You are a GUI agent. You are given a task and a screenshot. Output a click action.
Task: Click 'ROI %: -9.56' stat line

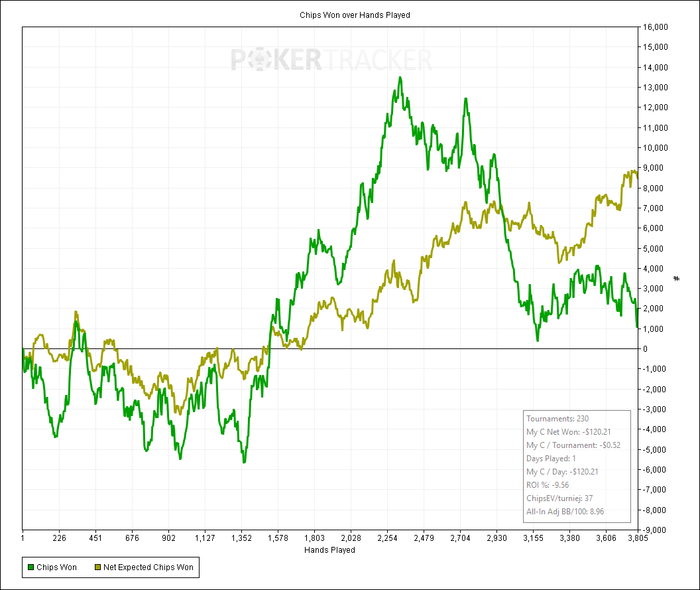(x=547, y=485)
